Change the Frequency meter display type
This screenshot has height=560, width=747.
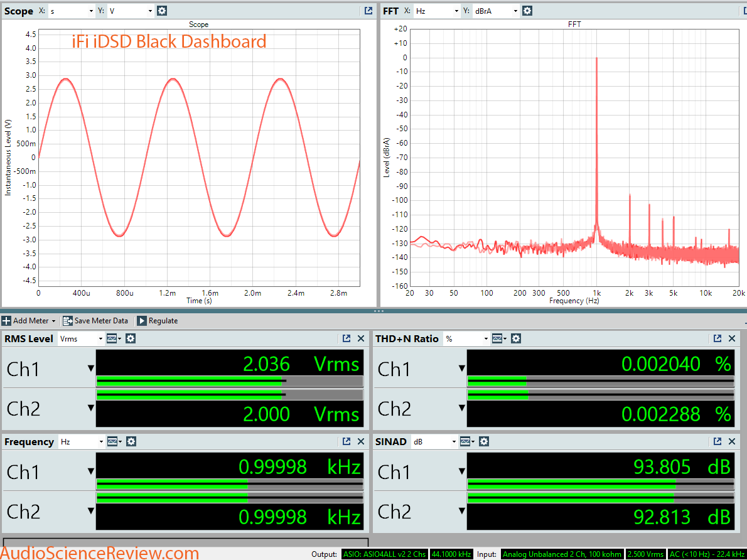click(114, 441)
